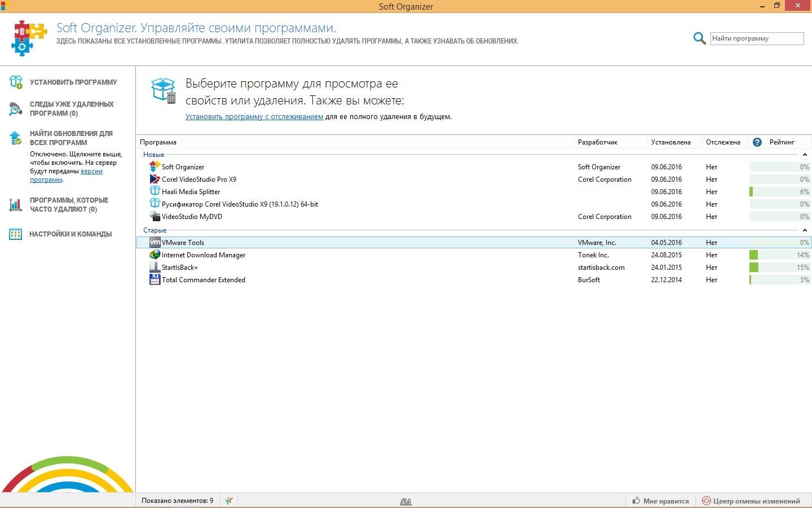The image size is (812, 508).
Task: Select Internet Download Manager row
Action: point(474,255)
